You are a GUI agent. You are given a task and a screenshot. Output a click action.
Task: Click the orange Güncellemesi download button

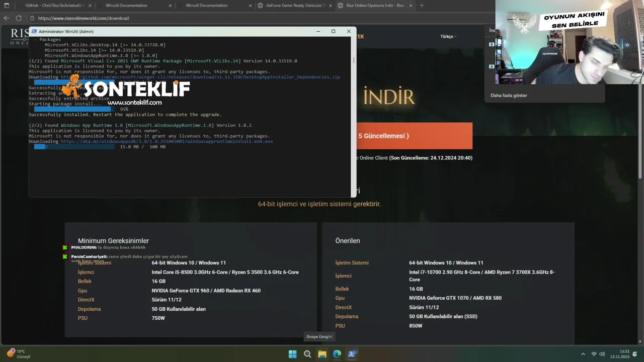[415, 136]
